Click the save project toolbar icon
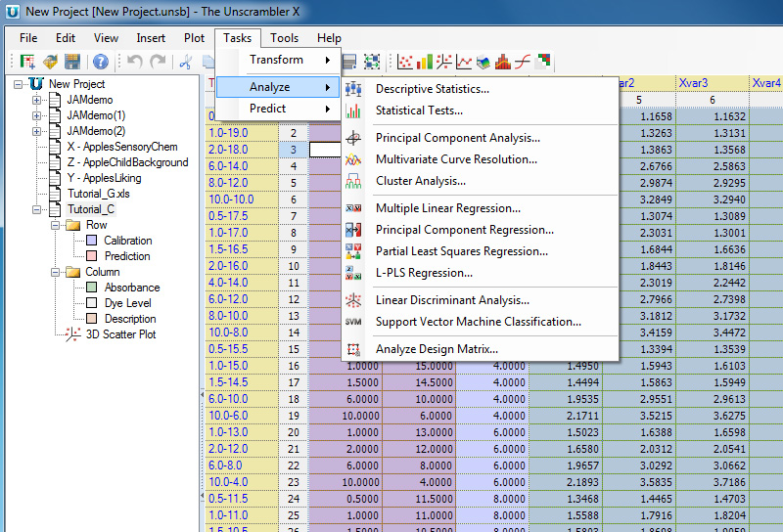 [72, 62]
